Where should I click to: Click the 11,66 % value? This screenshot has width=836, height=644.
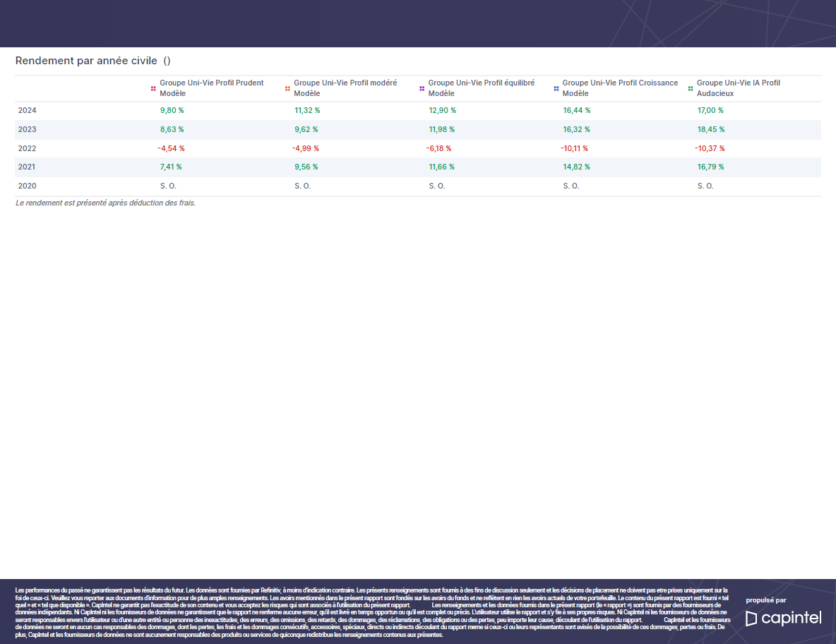point(441,167)
